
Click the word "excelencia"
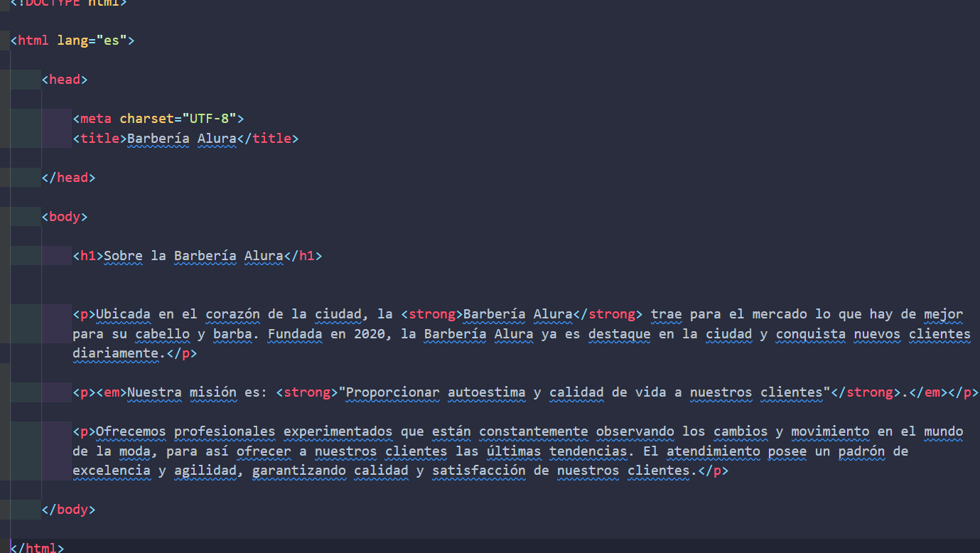tap(112, 471)
